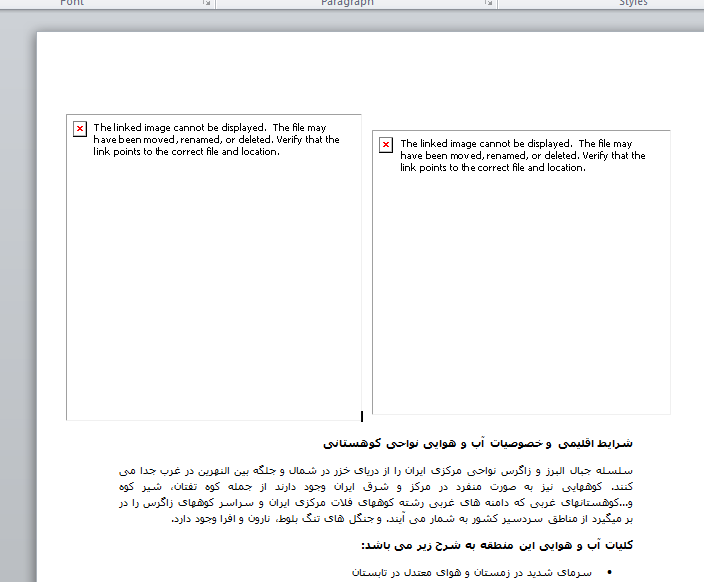Image resolution: width=704 pixels, height=582 pixels.
Task: Open the Paragraph dialog launcher
Action: 489,3
